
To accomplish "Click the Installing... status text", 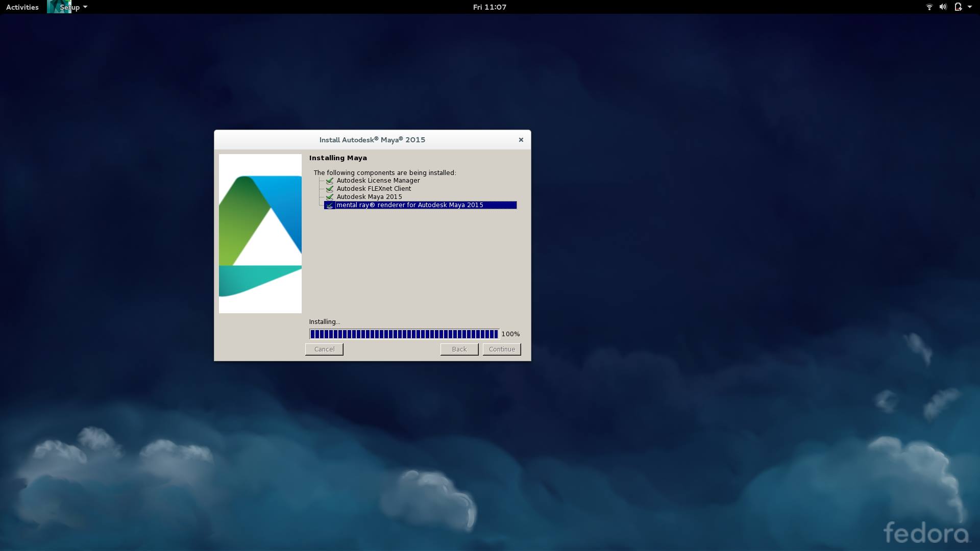I will (x=325, y=322).
